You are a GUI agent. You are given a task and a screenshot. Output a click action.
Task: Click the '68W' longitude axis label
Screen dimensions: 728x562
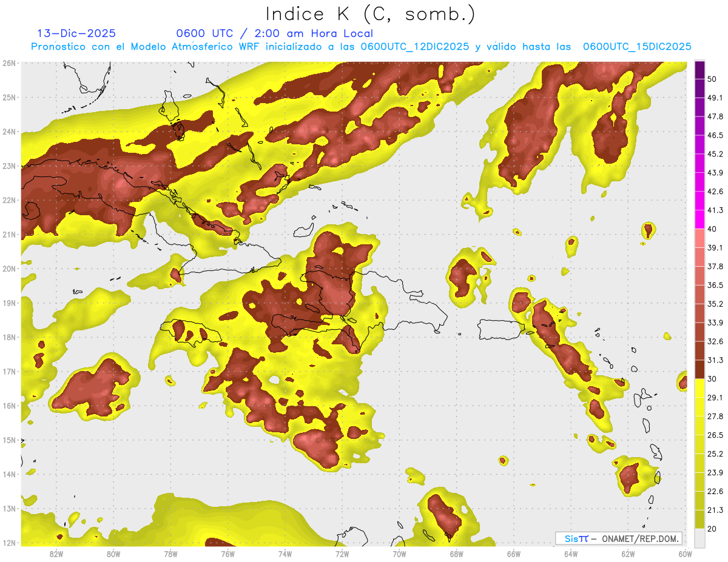pyautogui.click(x=456, y=554)
